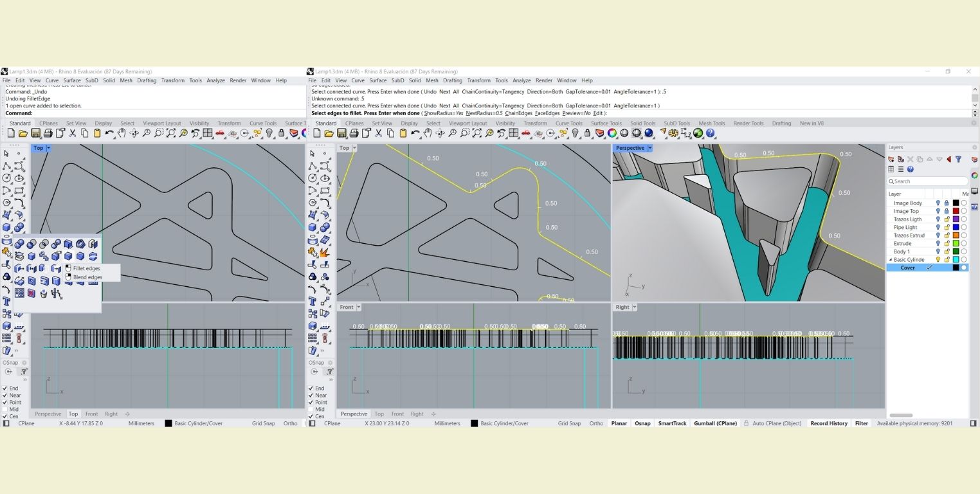Click light bulb Hide icon in right window toolbar

pos(576,133)
